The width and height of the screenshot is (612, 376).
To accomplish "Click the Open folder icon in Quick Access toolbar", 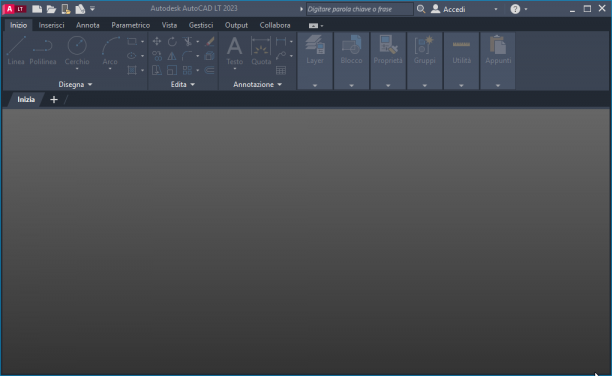I will point(51,9).
